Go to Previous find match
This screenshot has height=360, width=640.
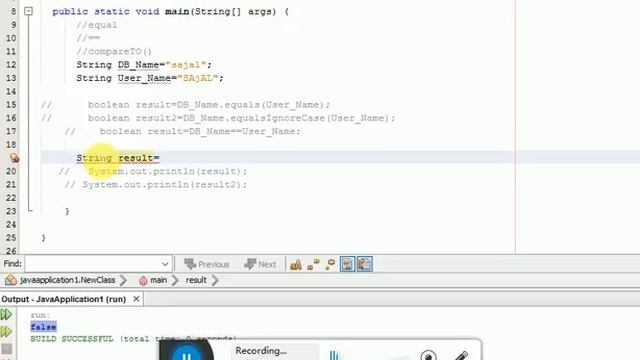(x=207, y=264)
